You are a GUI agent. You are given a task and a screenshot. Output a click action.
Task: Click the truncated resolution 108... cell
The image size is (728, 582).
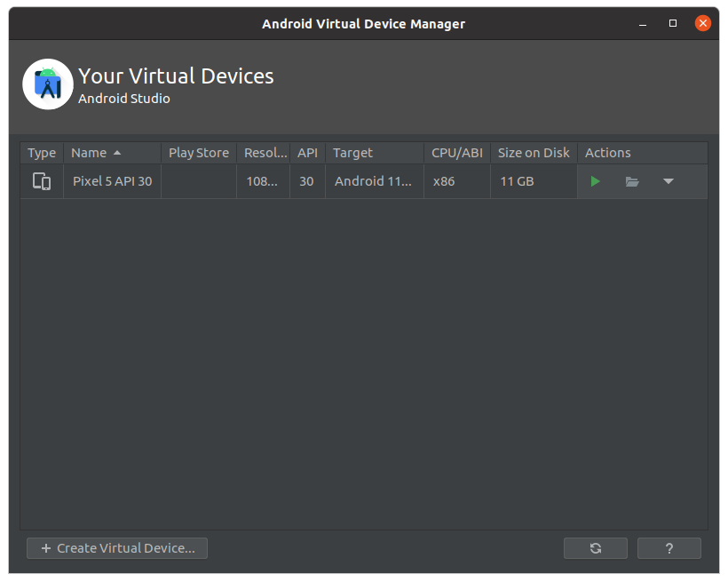click(x=264, y=181)
